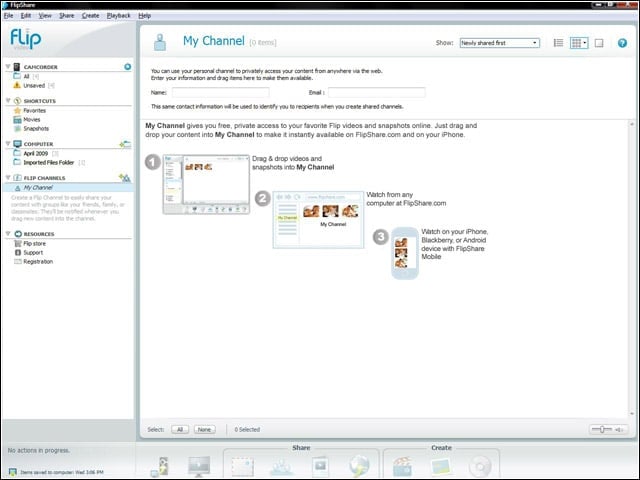Select the April 2009 folder
This screenshot has width=640, height=480.
click(x=36, y=153)
